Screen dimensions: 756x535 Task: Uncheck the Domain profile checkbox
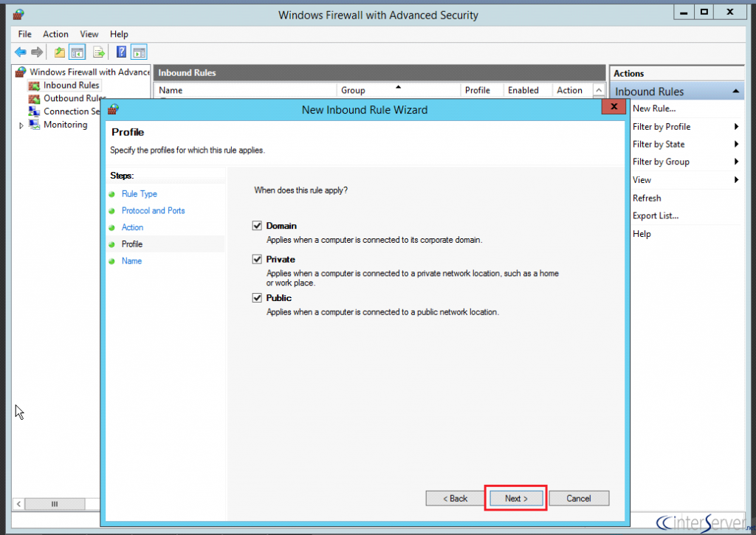[257, 226]
